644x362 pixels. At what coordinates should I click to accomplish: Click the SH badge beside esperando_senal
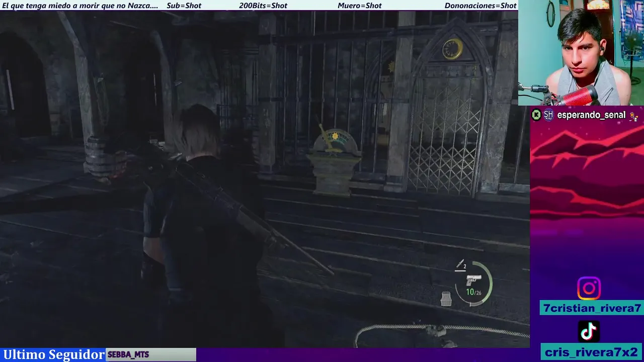[x=548, y=115]
